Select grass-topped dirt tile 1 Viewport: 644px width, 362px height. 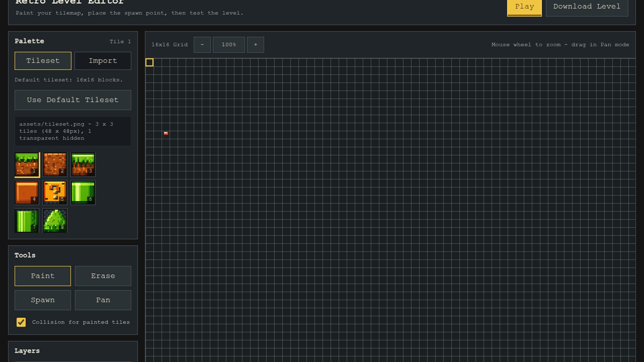tap(27, 165)
